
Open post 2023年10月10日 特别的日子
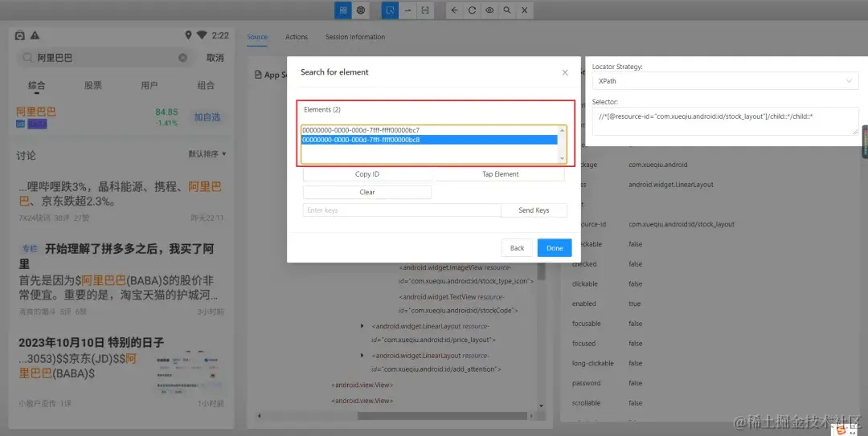point(92,343)
